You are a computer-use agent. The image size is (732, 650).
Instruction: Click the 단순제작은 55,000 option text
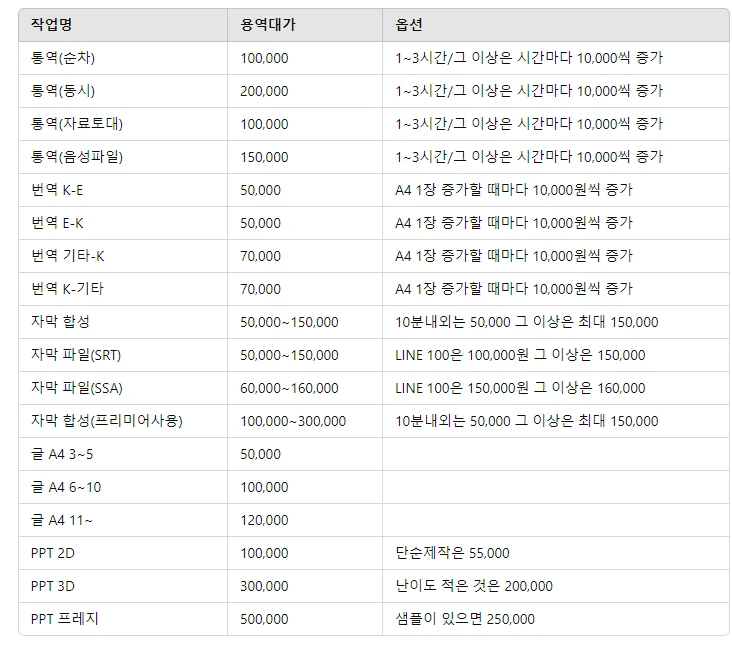(452, 553)
